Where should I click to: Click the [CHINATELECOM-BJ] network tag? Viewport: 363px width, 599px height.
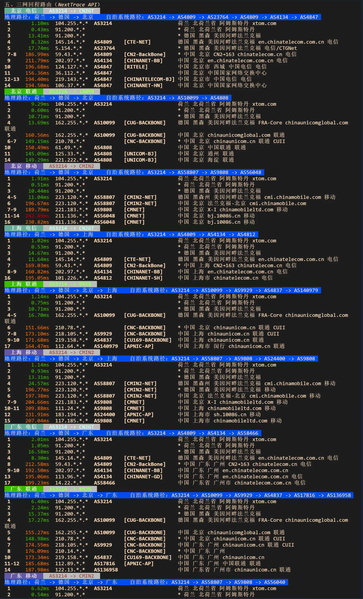149,79
